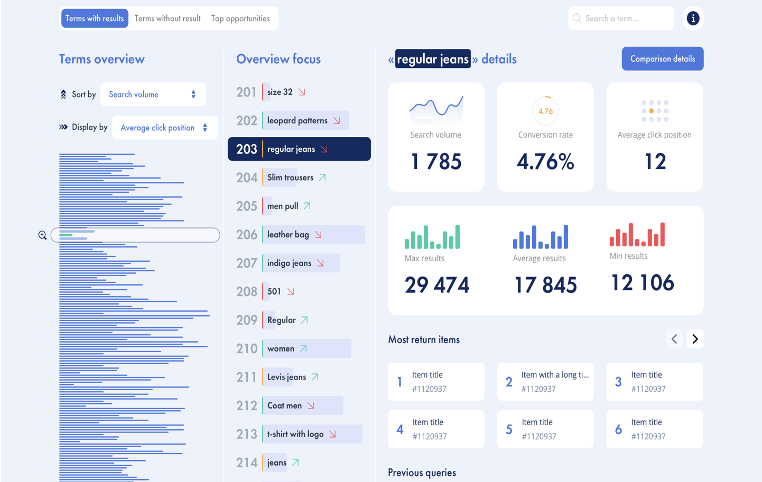Open item card 2 Item with a long title
762x482 pixels.
click(x=545, y=382)
